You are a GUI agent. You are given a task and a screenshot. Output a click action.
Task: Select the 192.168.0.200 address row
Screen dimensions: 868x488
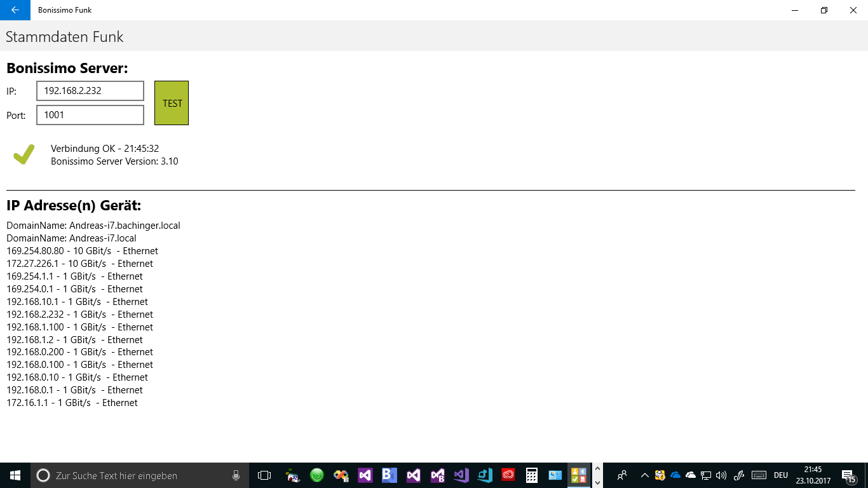point(79,352)
